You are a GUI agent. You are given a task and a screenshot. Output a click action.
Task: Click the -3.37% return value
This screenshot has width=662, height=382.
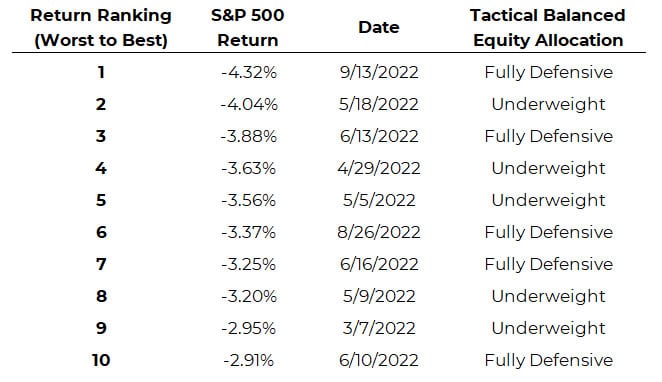249,232
